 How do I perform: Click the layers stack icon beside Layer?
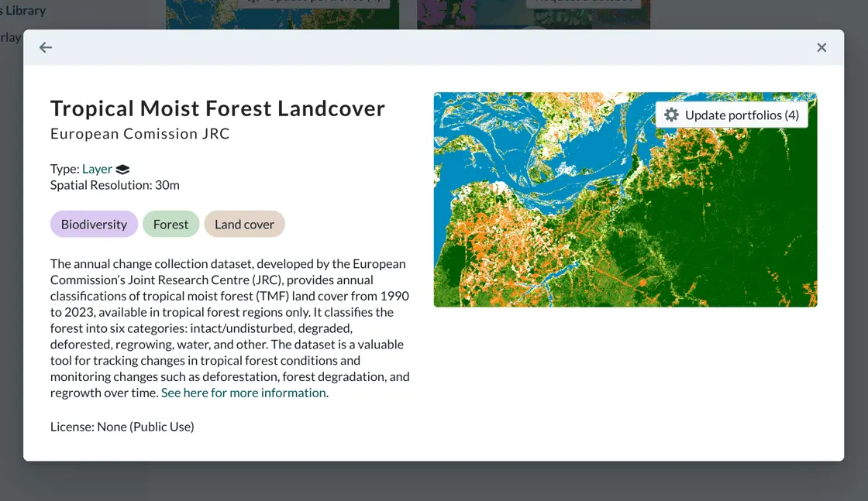122,170
